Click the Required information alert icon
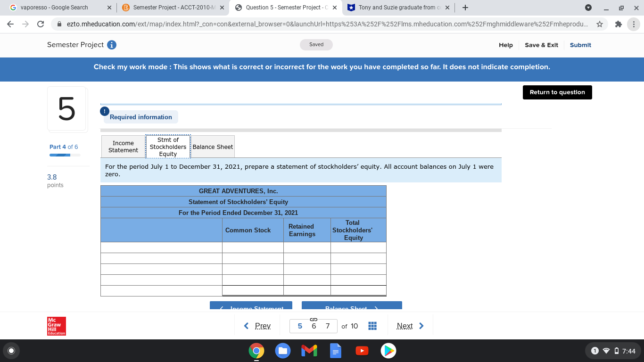Image resolution: width=644 pixels, height=362 pixels. tap(104, 111)
